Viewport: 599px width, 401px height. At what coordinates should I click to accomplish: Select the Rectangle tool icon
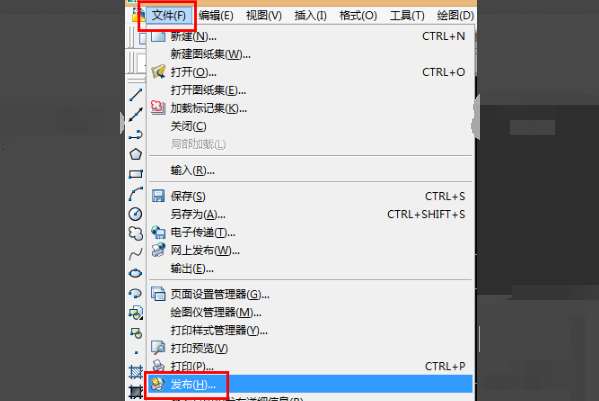tap(136, 174)
